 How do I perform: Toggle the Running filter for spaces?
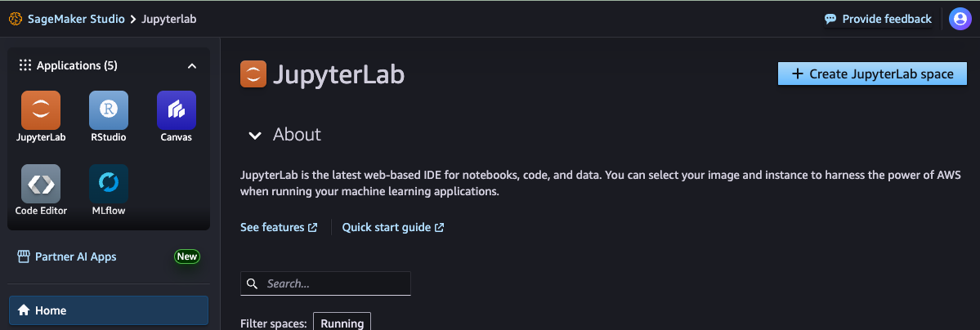[x=342, y=323]
